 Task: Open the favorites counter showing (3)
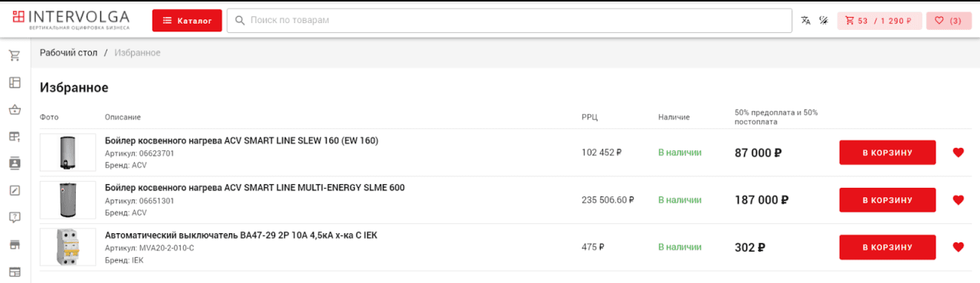(x=949, y=21)
